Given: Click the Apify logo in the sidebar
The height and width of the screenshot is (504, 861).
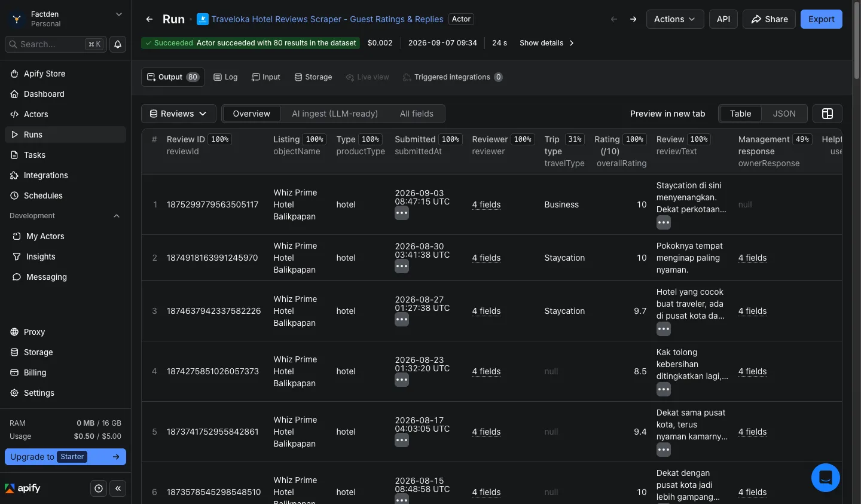Looking at the screenshot, I should [23, 488].
